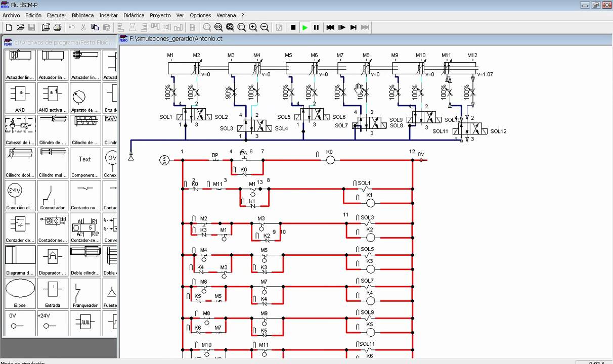Open the Didáctica menu

[134, 15]
